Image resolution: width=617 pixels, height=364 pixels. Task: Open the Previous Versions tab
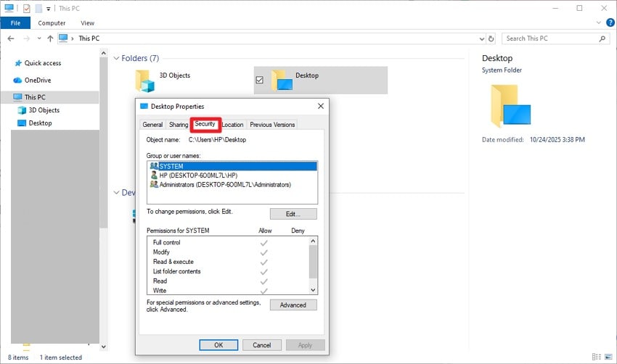[272, 125]
